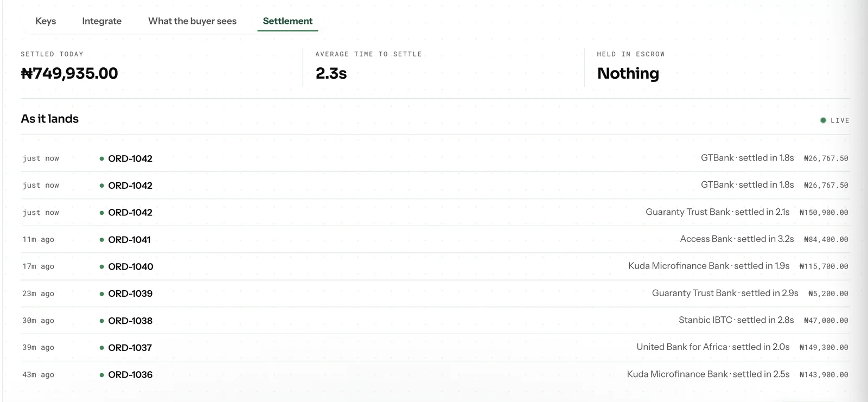Click Guaranty Trust Bank settled in 2.9s
868x402 pixels.
point(725,293)
